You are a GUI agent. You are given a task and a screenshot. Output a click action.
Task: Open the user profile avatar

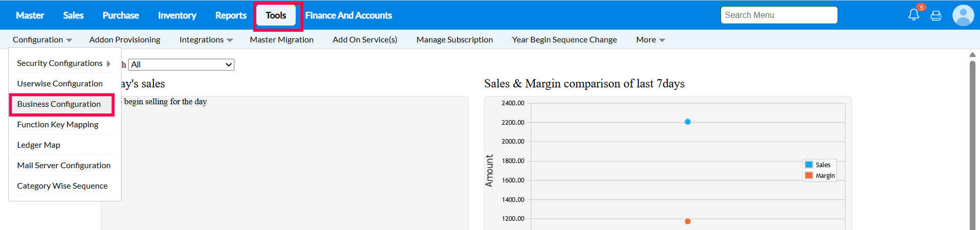[x=963, y=15]
